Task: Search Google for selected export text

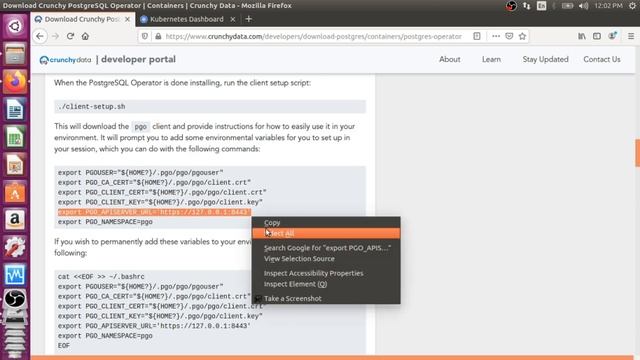Action: pos(326,248)
